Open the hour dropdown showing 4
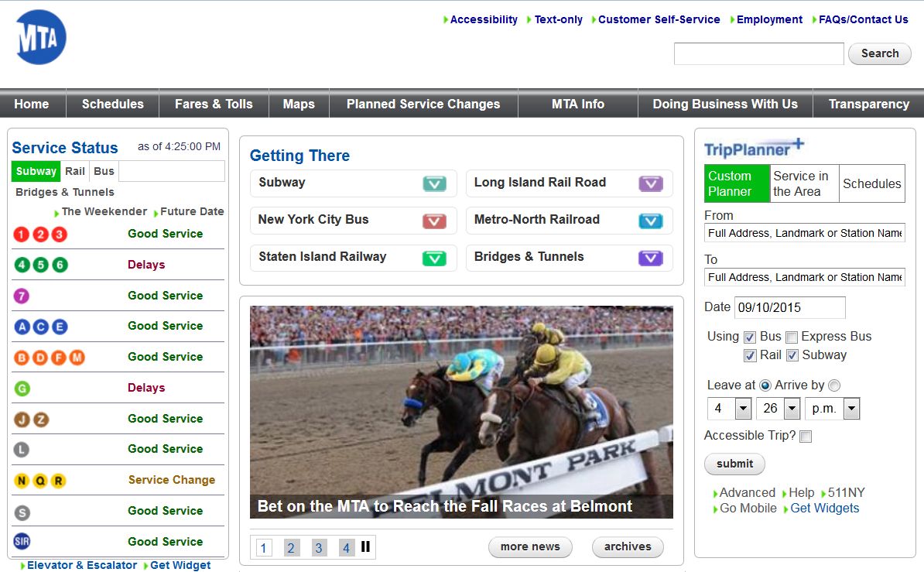The image size is (924, 572). (x=743, y=409)
